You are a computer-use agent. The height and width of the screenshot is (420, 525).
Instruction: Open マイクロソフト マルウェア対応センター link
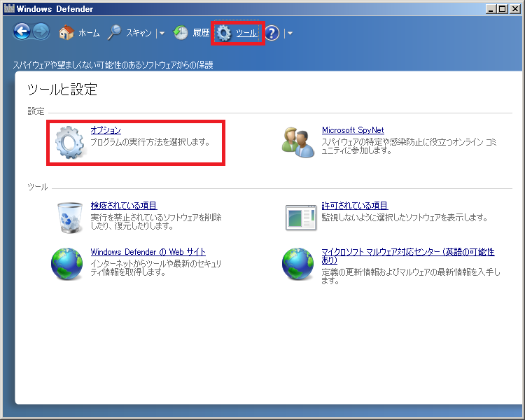[x=408, y=255]
